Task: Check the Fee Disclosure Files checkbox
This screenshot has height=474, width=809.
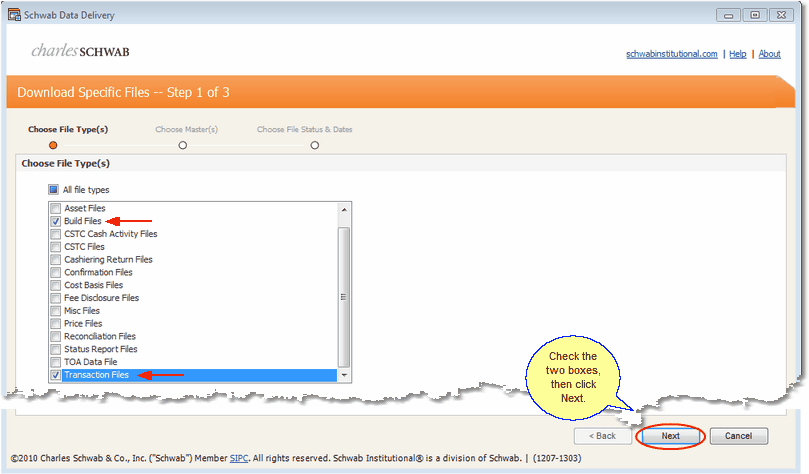Action: 56,298
